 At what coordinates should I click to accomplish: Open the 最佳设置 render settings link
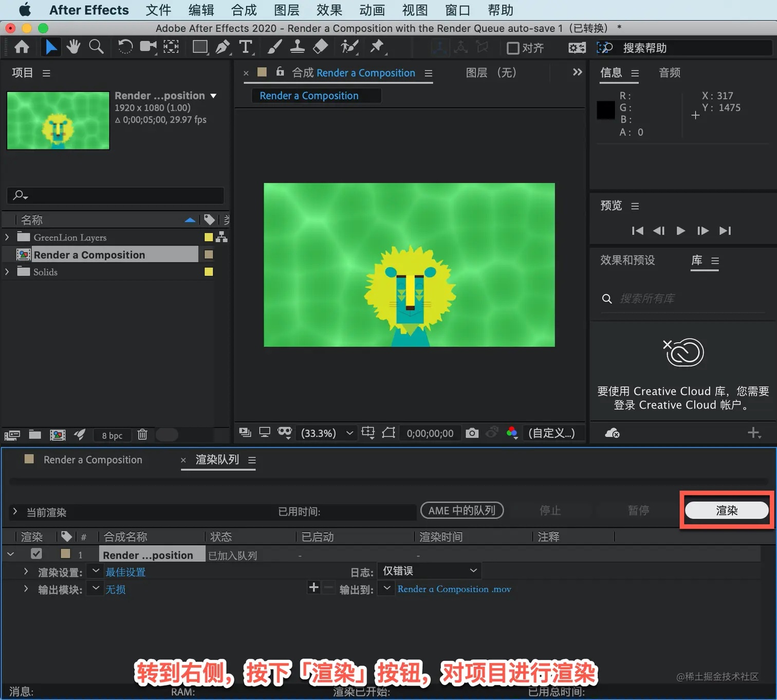125,572
